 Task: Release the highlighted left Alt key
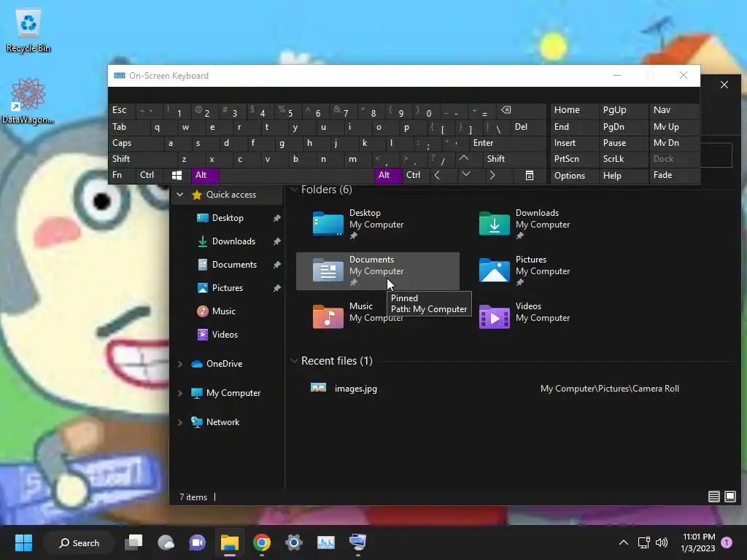(204, 175)
